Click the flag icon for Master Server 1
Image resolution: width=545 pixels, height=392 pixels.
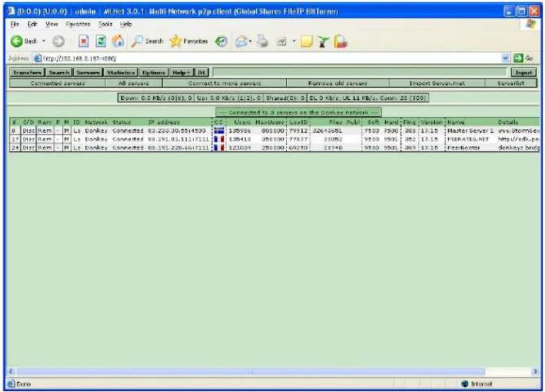tap(219, 130)
